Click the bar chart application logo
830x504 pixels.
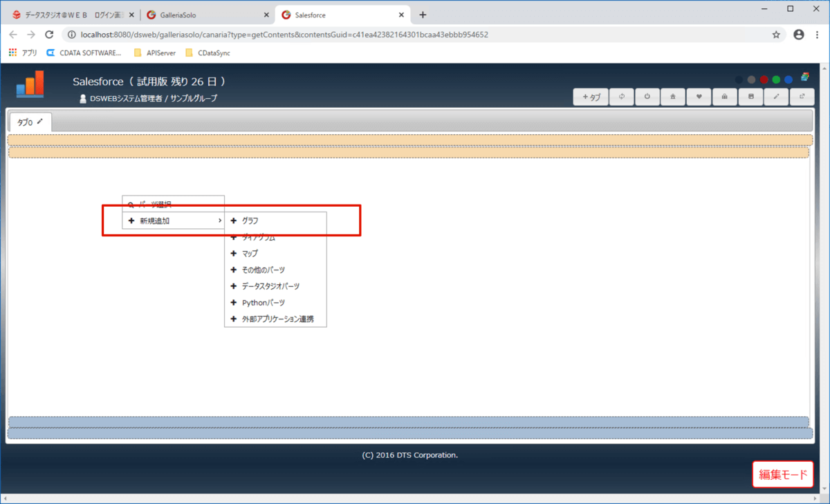(x=30, y=84)
